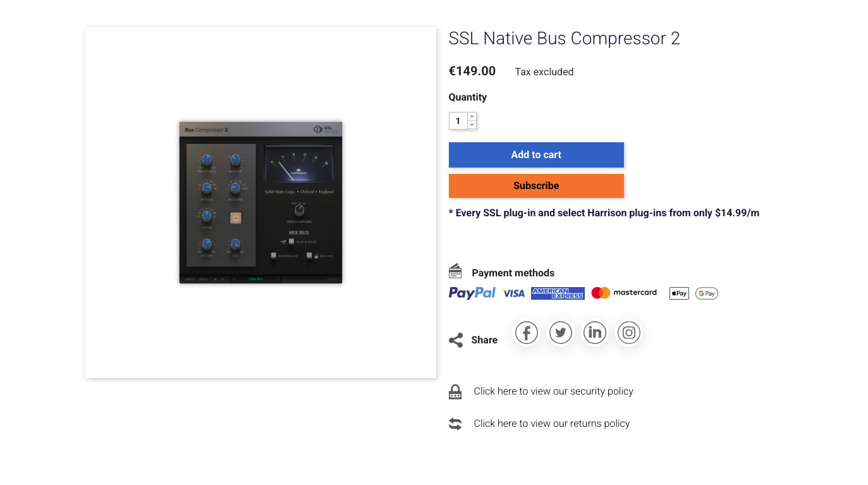Open the Instagram share icon

tap(628, 333)
